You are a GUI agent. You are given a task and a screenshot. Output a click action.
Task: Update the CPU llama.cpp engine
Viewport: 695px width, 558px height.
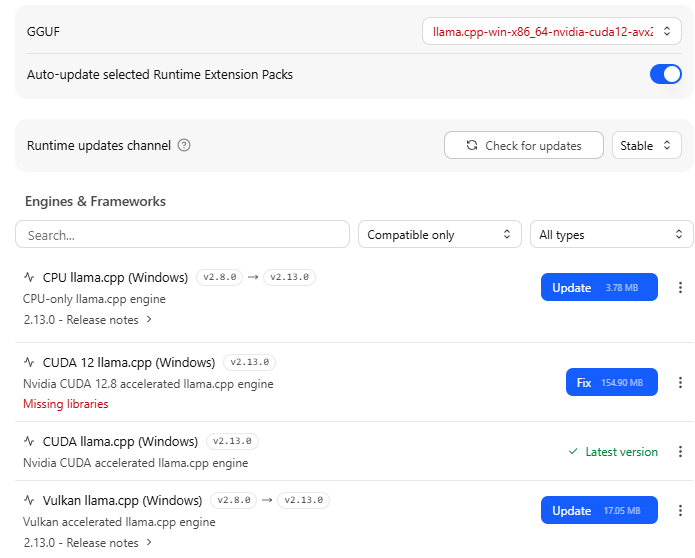point(599,287)
